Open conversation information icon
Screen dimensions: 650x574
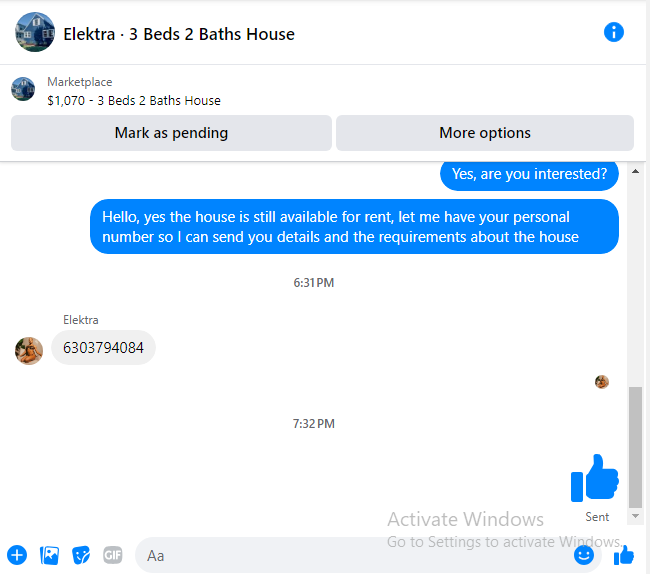(x=614, y=32)
